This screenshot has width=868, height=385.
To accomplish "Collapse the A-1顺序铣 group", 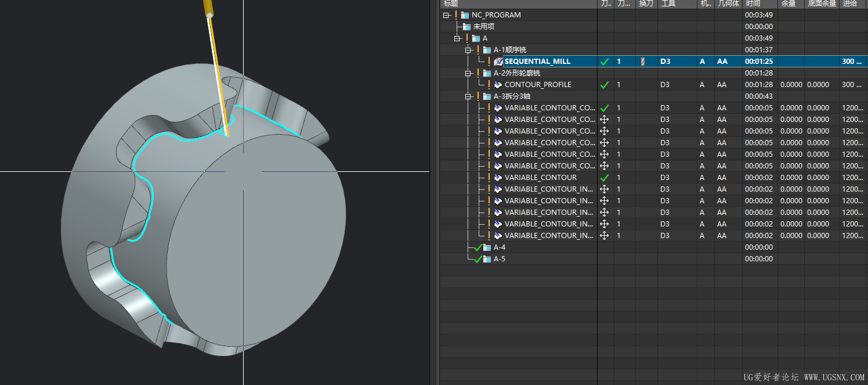I will [x=468, y=50].
